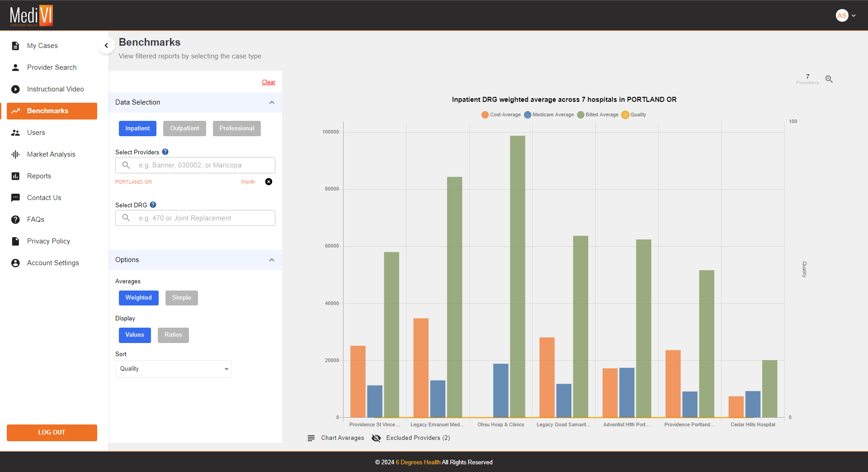Select the Outpatient case type
Screen dimensions: 868x472
tap(184, 129)
